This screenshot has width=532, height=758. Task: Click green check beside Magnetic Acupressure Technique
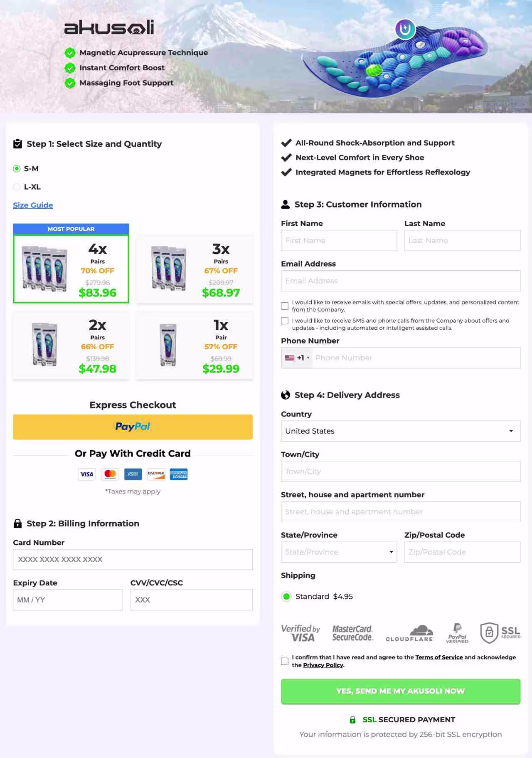tap(70, 53)
